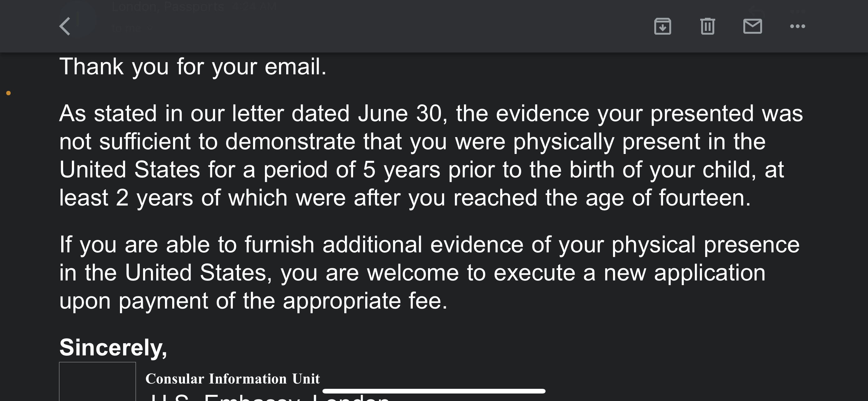Tap the white home indicator bar
This screenshot has height=401, width=868.
click(434, 391)
